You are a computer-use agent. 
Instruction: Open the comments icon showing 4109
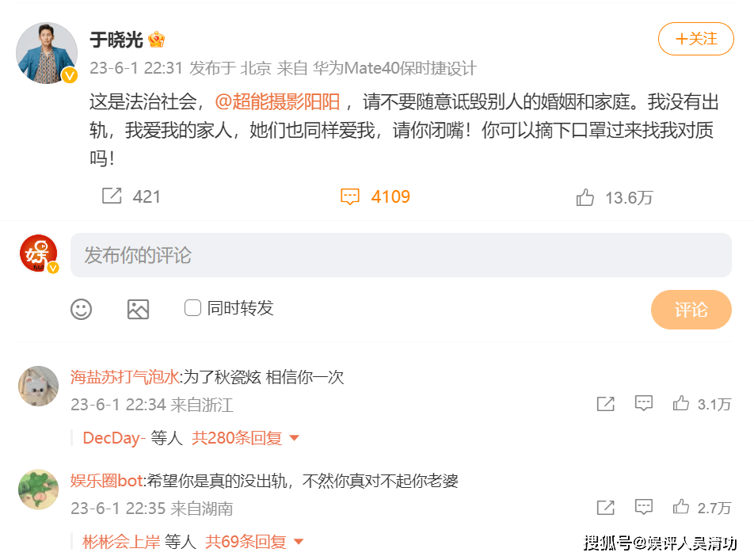pos(349,196)
